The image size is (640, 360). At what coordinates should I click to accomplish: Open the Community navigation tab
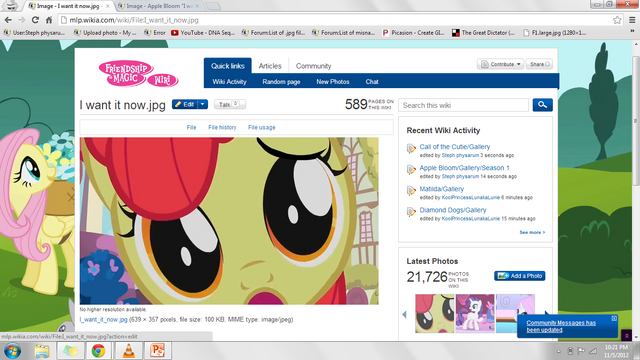(313, 66)
